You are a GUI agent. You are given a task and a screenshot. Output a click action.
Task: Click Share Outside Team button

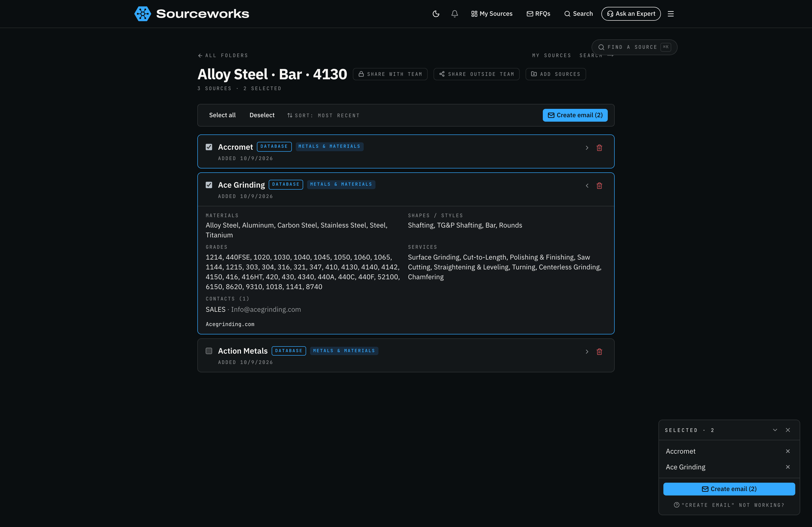476,74
